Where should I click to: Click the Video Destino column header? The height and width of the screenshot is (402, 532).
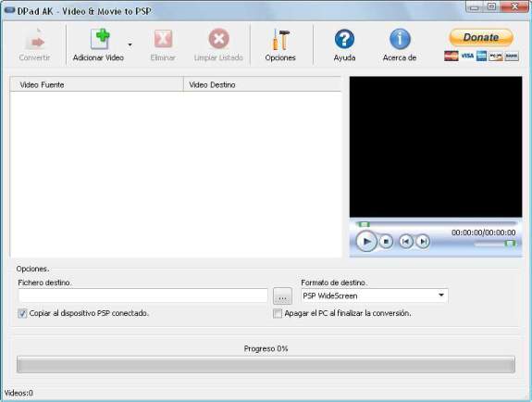coord(262,84)
